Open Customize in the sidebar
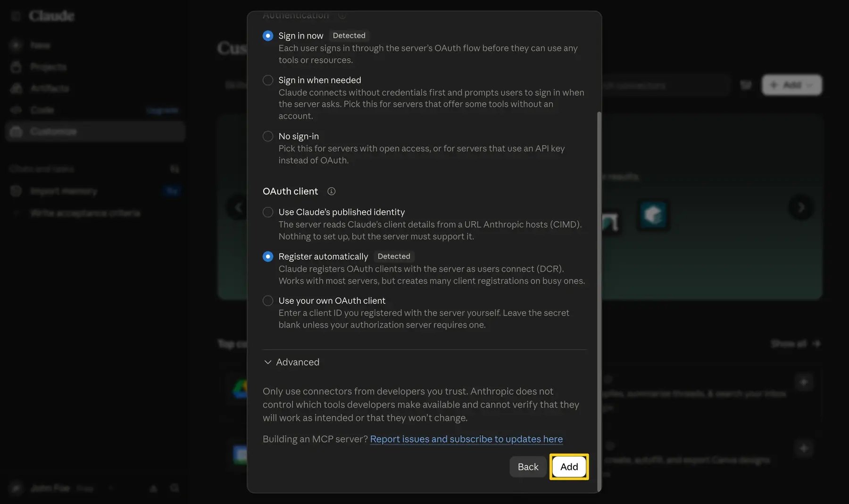 (x=94, y=132)
